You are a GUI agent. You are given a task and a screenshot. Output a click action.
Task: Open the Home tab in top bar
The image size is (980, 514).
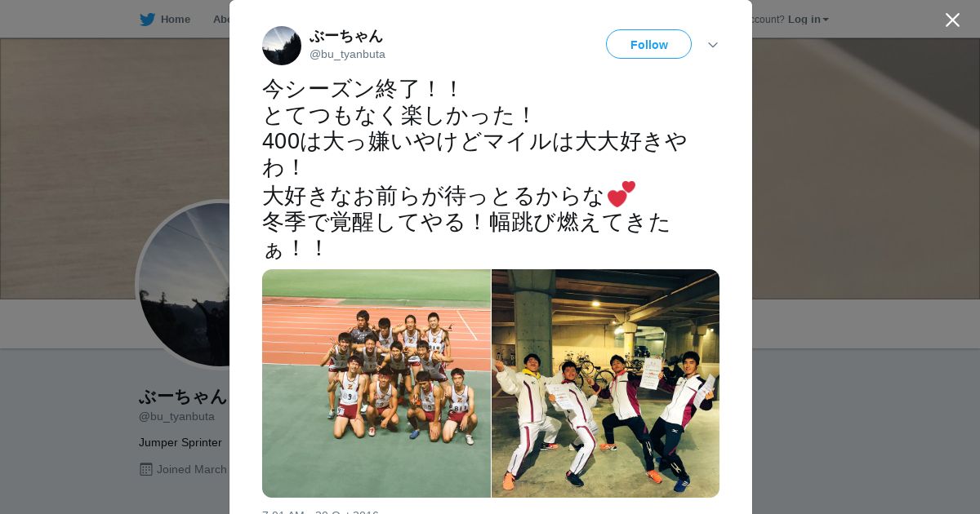pyautogui.click(x=175, y=20)
